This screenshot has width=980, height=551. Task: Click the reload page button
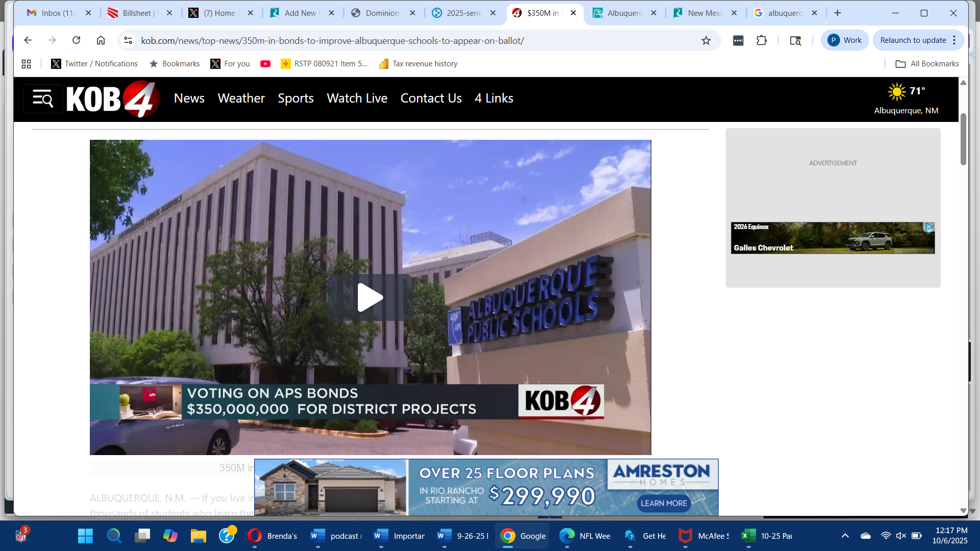77,40
